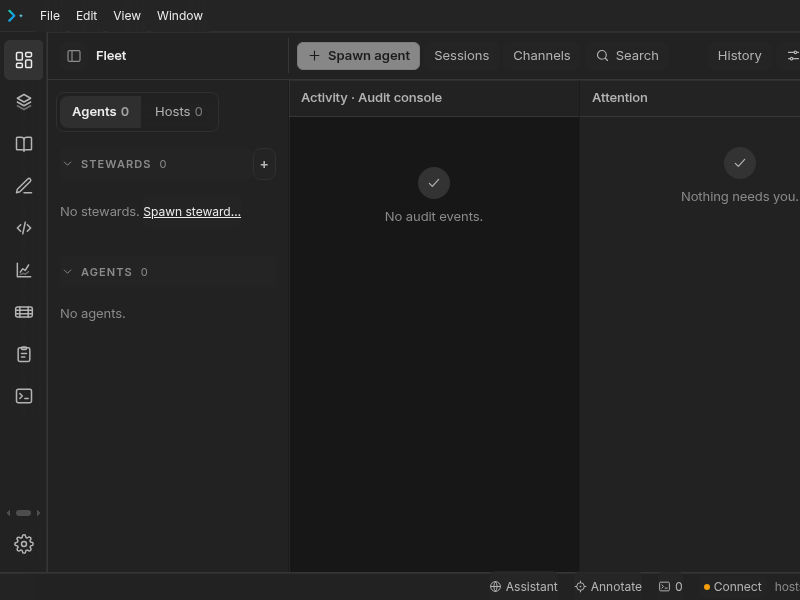Open the pencil edit icon in sidebar

pos(23,186)
